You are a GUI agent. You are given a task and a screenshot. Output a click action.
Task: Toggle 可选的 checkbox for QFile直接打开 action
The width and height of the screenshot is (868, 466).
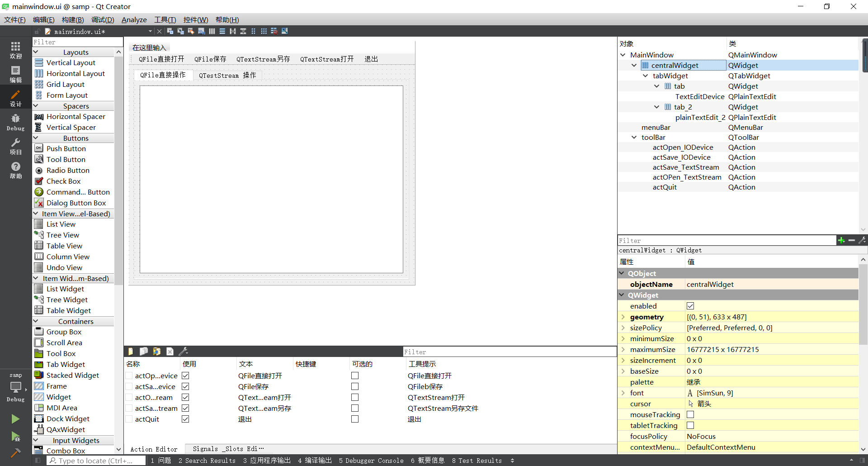click(355, 376)
